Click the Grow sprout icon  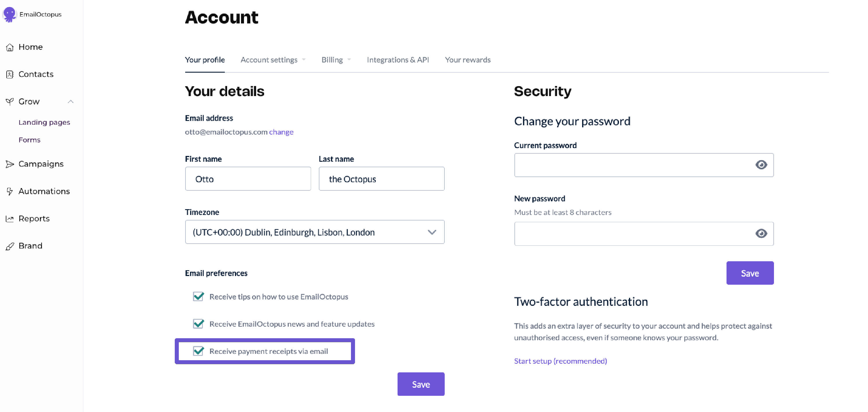click(10, 101)
